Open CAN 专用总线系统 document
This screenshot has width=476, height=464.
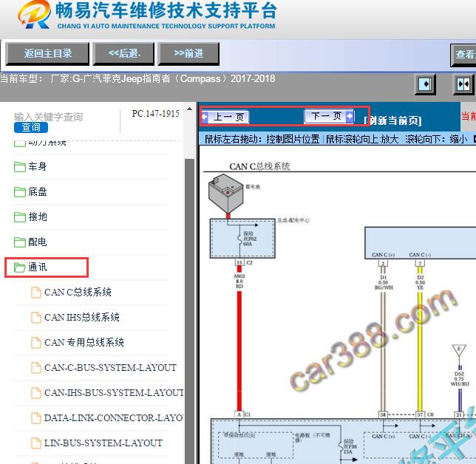tap(84, 343)
